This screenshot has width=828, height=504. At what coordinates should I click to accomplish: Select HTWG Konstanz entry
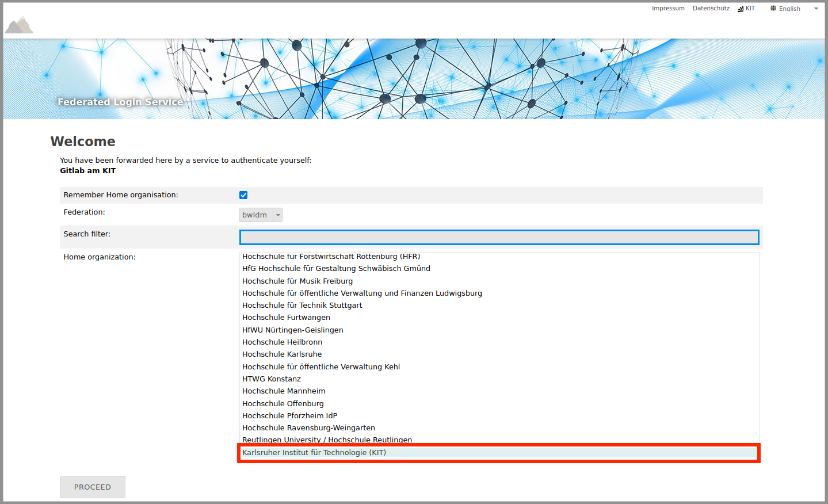coord(499,379)
